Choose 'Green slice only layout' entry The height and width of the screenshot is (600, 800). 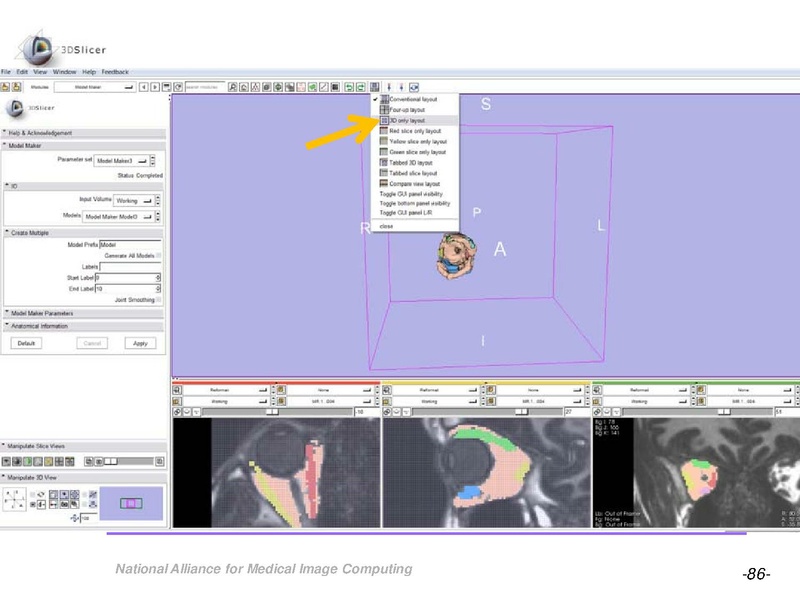pyautogui.click(x=414, y=152)
